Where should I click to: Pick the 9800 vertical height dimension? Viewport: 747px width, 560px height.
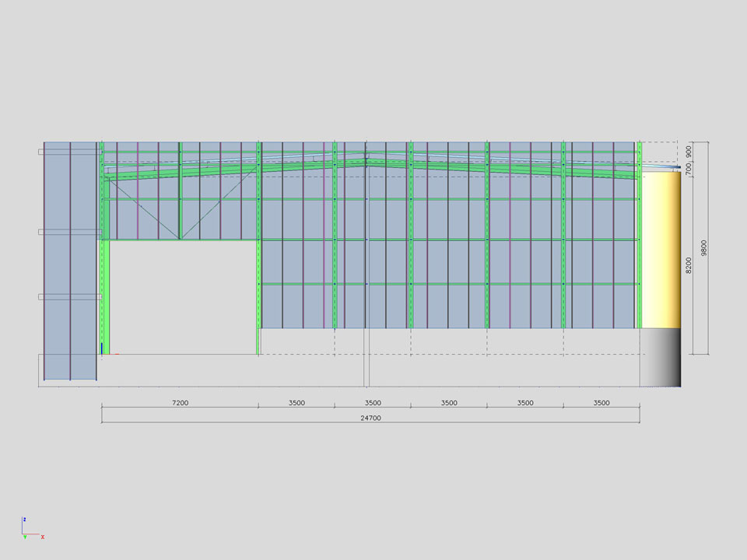703,247
